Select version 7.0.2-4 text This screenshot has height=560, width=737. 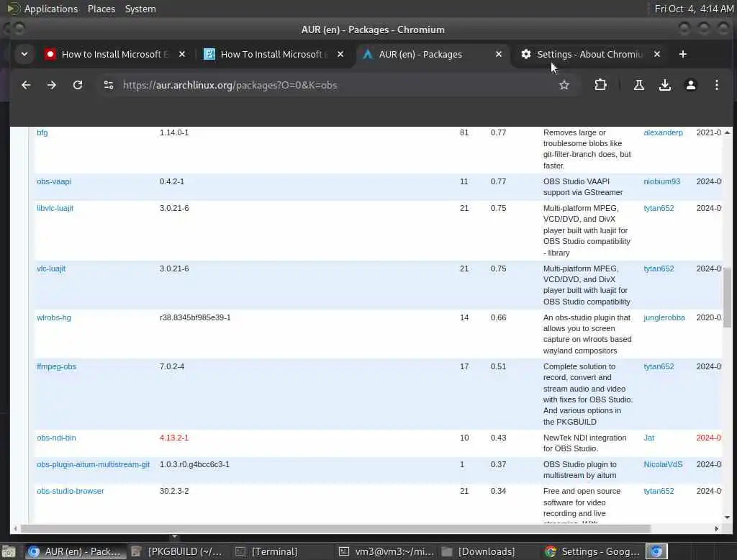[172, 366]
